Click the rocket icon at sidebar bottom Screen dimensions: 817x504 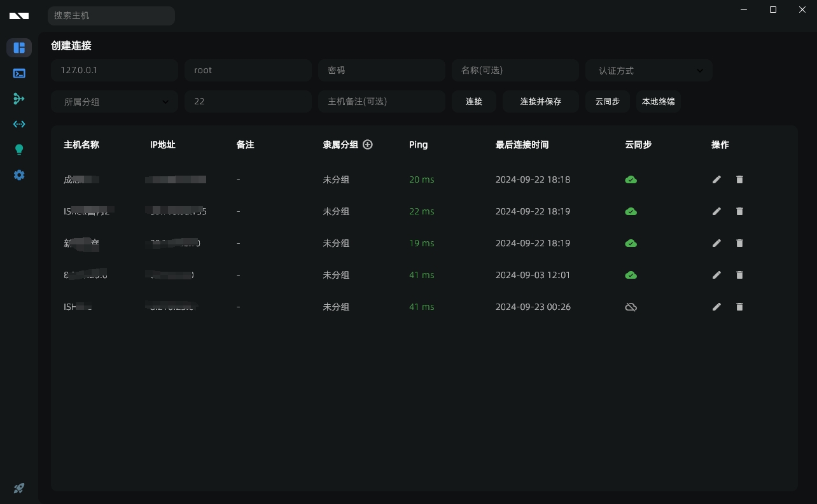point(19,488)
